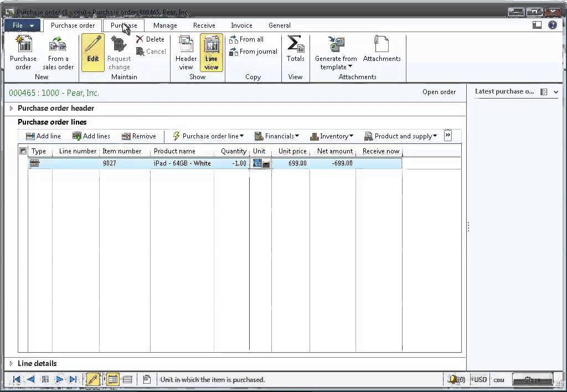Expand the Purchase order header section

click(11, 108)
